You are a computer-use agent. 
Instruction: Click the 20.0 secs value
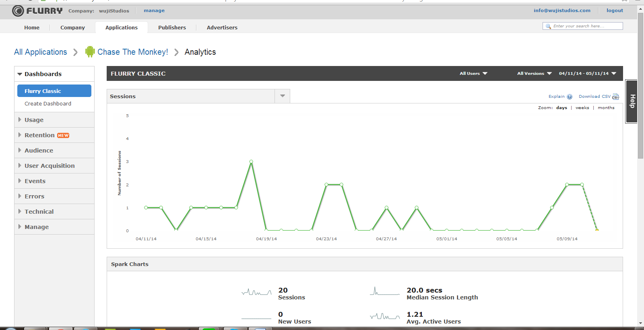[x=424, y=290]
